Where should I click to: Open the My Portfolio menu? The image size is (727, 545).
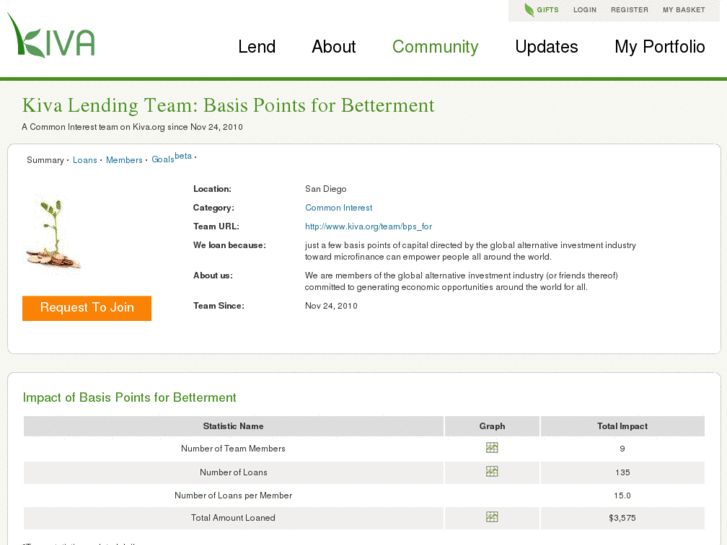659,47
